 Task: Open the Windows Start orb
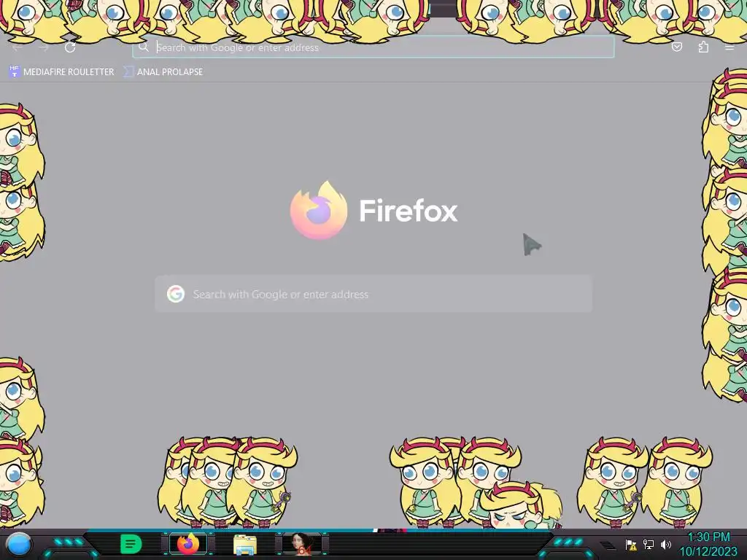(x=19, y=545)
